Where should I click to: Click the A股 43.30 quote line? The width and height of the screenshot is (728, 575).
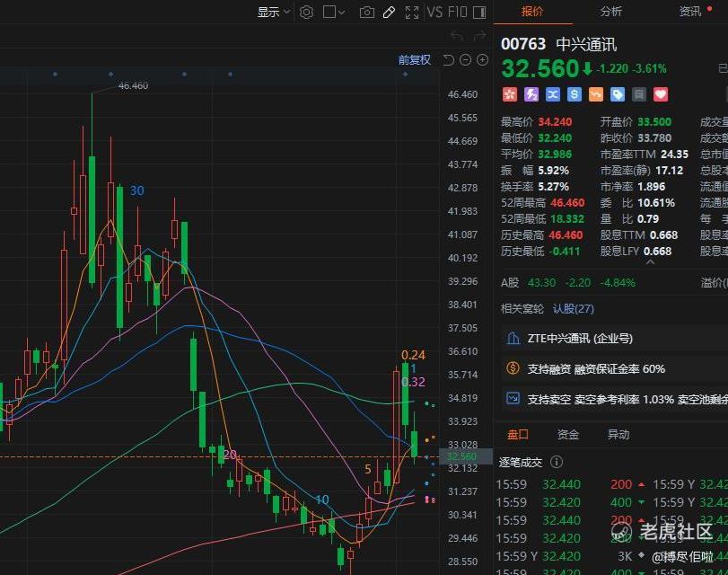pyautogui.click(x=568, y=283)
